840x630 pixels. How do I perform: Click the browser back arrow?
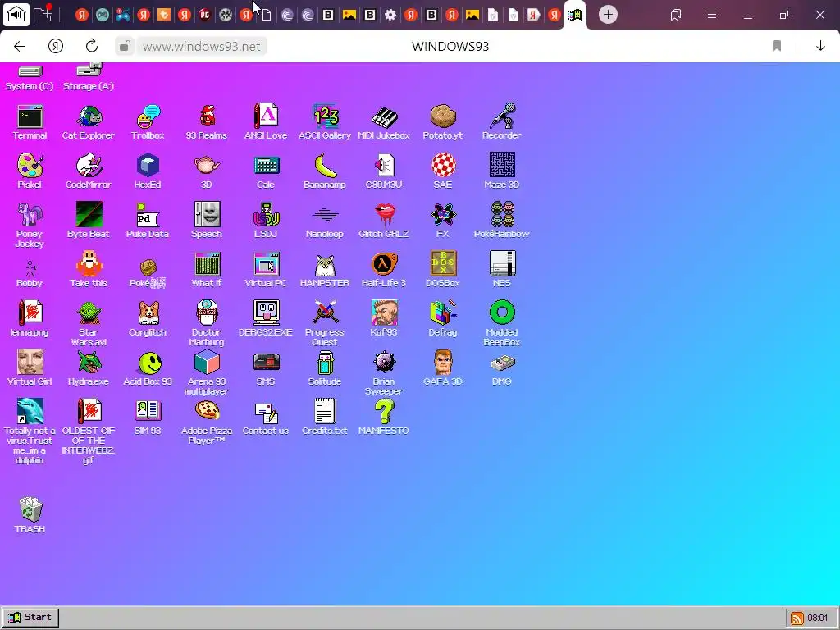(20, 47)
